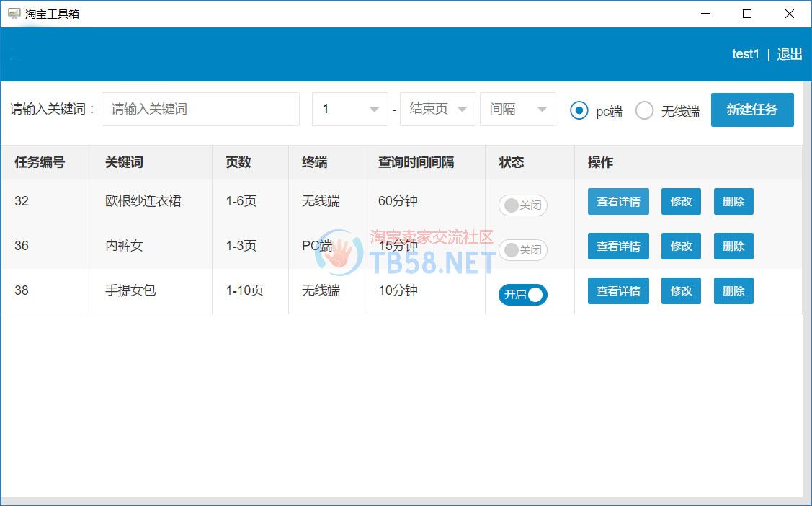
Task: Click the 淘宝工具箱 app icon in title bar
Action: 14,14
